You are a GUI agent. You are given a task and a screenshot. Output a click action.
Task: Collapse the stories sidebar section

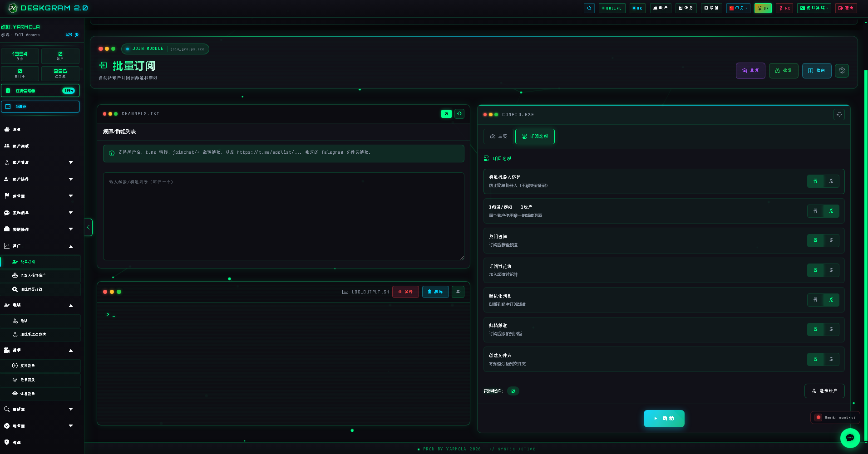[40, 350]
